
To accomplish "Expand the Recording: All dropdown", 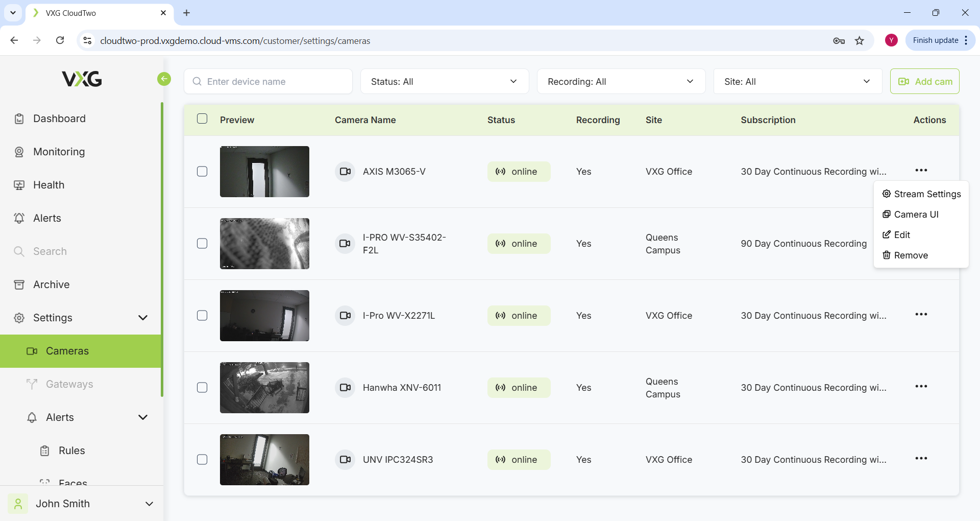I will click(x=621, y=82).
